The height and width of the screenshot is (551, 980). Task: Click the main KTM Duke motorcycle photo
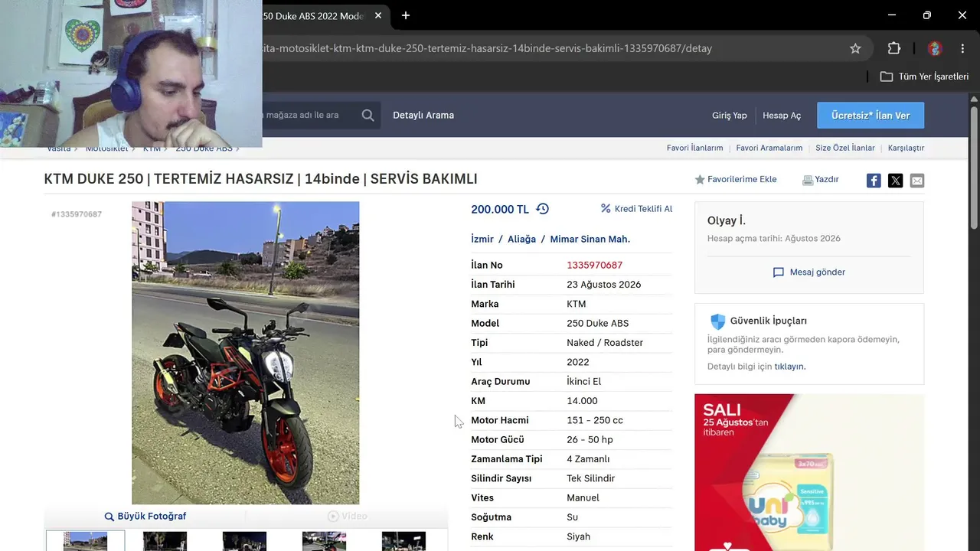click(x=245, y=353)
